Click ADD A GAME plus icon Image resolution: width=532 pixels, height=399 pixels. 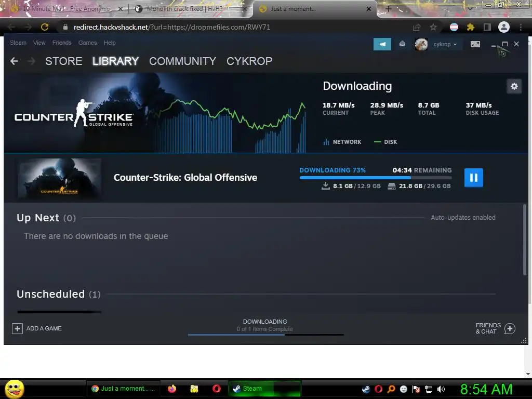pyautogui.click(x=17, y=328)
